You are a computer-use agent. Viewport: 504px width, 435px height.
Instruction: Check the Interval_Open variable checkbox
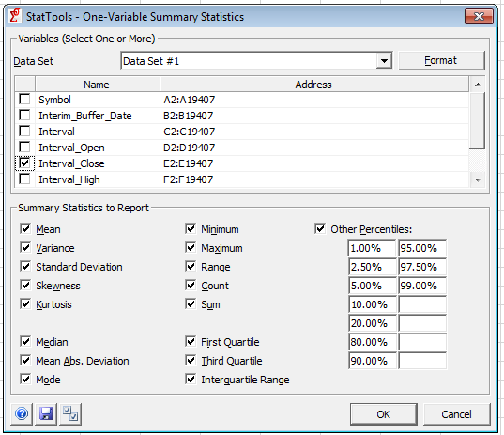click(24, 148)
